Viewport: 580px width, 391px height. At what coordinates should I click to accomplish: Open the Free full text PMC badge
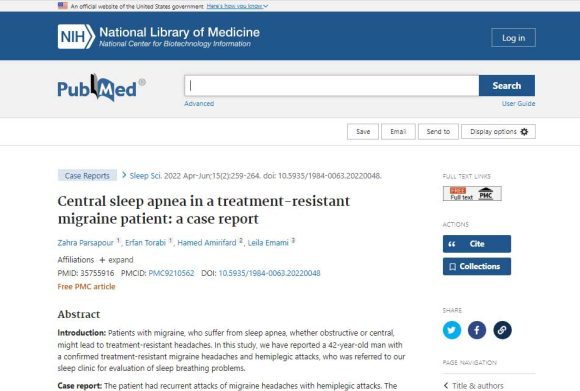(472, 193)
